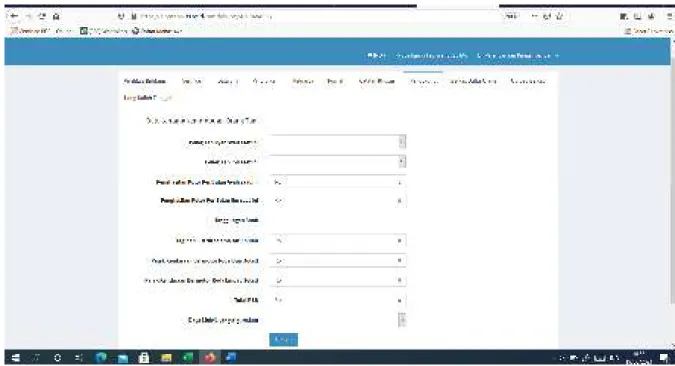
Task: Open the dropdown just below the bold subheading
Action: pyautogui.click(x=338, y=240)
